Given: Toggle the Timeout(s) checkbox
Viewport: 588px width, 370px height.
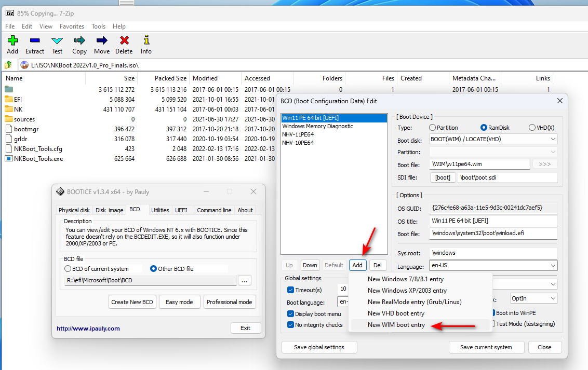Looking at the screenshot, I should (290, 290).
